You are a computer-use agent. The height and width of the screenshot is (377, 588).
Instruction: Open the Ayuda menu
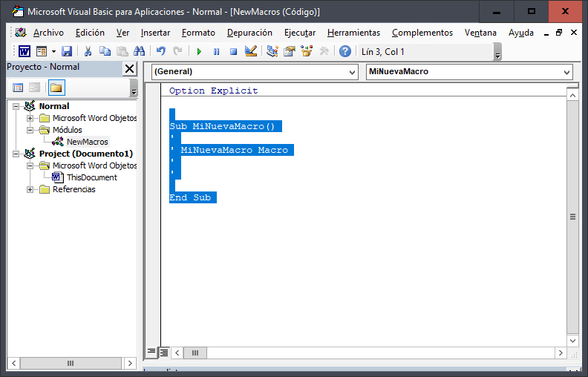tap(521, 33)
